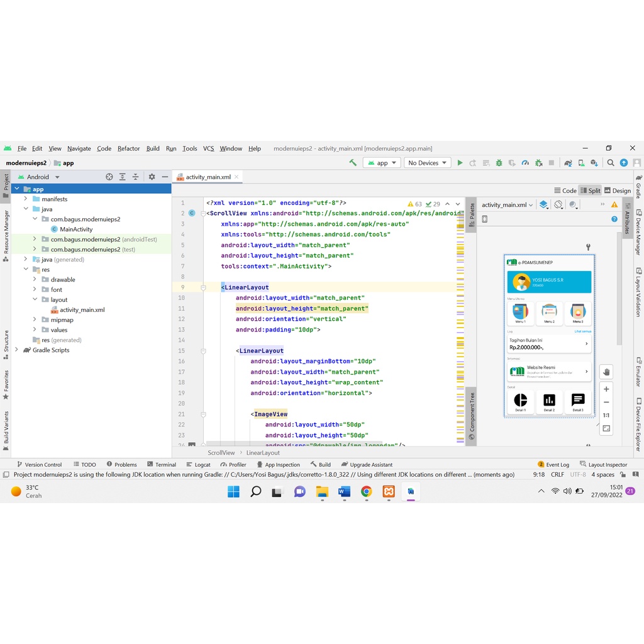The width and height of the screenshot is (644, 644).
Task: Click LinearLayout in the breadcrumb bar
Action: click(263, 453)
